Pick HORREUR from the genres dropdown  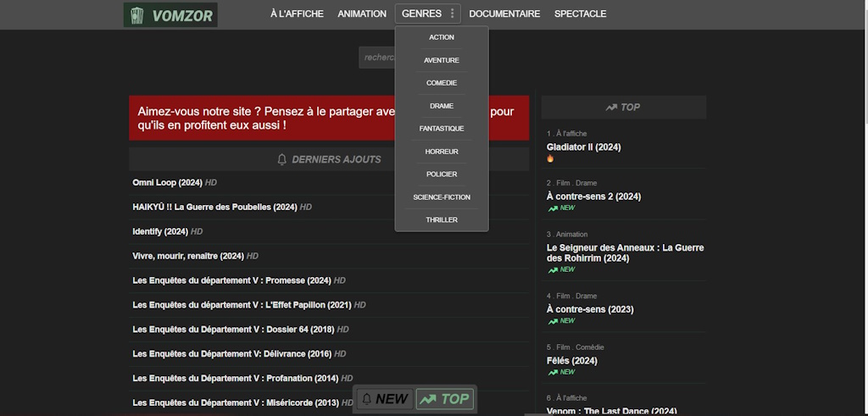pos(442,152)
